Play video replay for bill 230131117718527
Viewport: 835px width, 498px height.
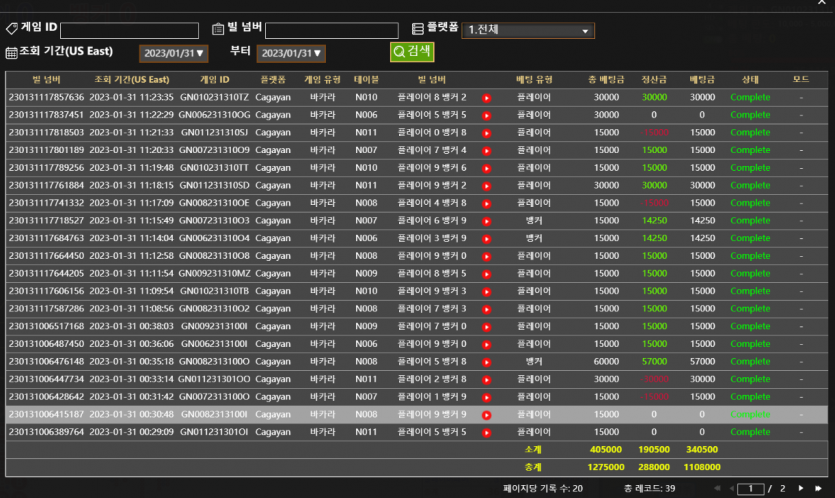486,221
